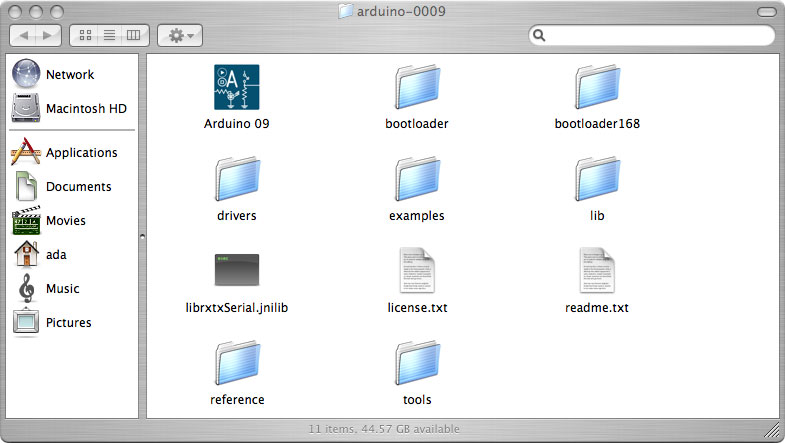
Task: Select the librxtxSerial.jnilib file
Action: tap(236, 271)
